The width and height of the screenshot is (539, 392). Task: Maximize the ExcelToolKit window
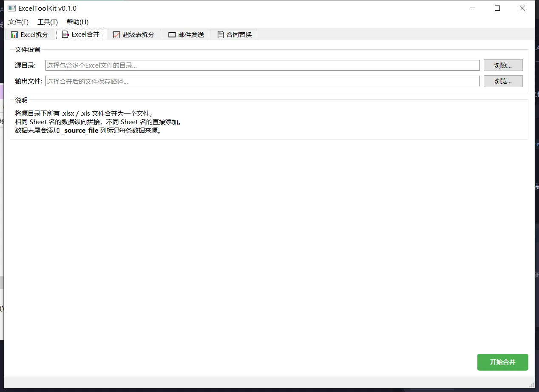(497, 8)
